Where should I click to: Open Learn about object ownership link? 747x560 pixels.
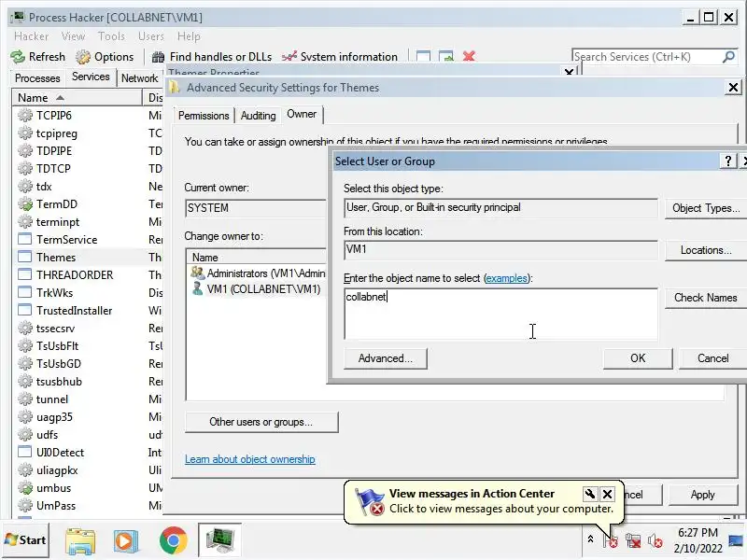point(250,459)
